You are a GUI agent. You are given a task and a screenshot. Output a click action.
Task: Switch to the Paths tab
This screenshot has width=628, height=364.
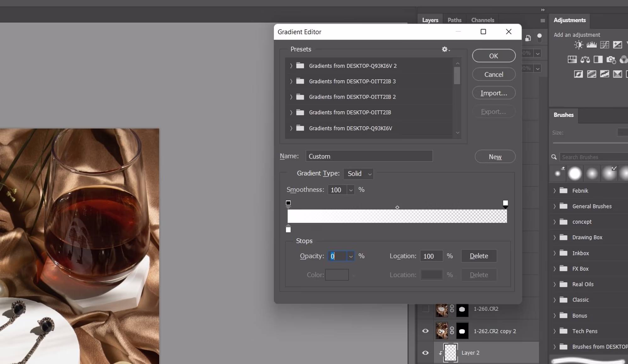click(x=454, y=20)
